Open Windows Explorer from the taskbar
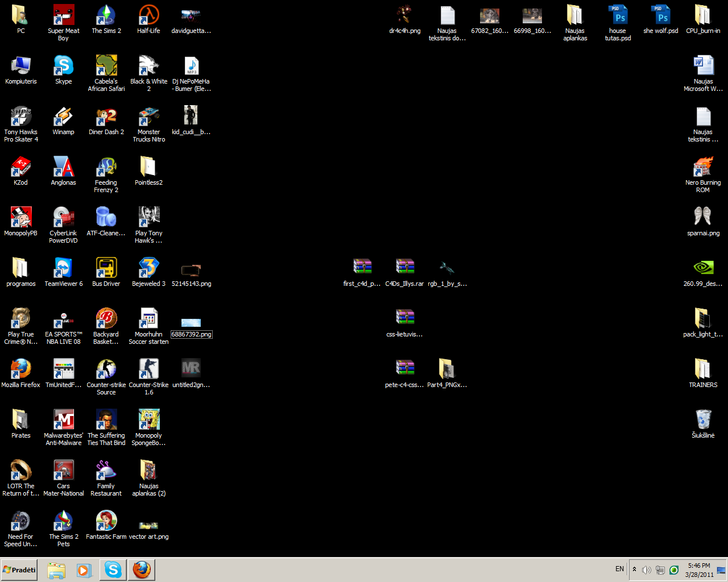This screenshot has width=728, height=582. (56, 570)
